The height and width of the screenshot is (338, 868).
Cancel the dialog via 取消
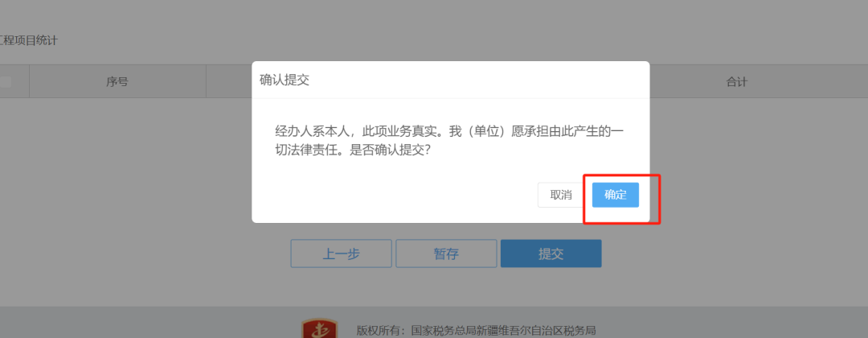(561, 195)
